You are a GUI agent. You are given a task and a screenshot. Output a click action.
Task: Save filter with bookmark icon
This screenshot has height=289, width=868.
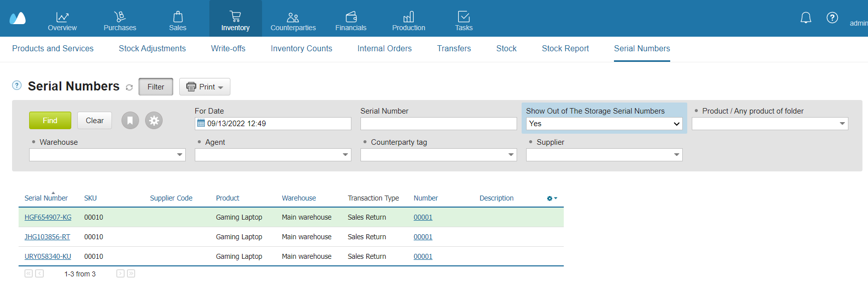click(x=130, y=121)
